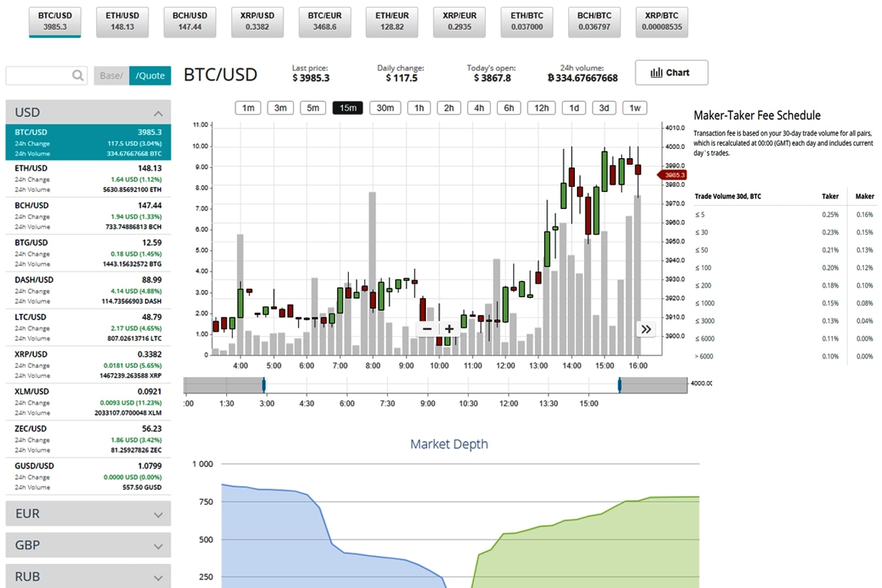Select XLM/USD row in market list
Viewport: 882px width, 588px height.
(x=88, y=402)
